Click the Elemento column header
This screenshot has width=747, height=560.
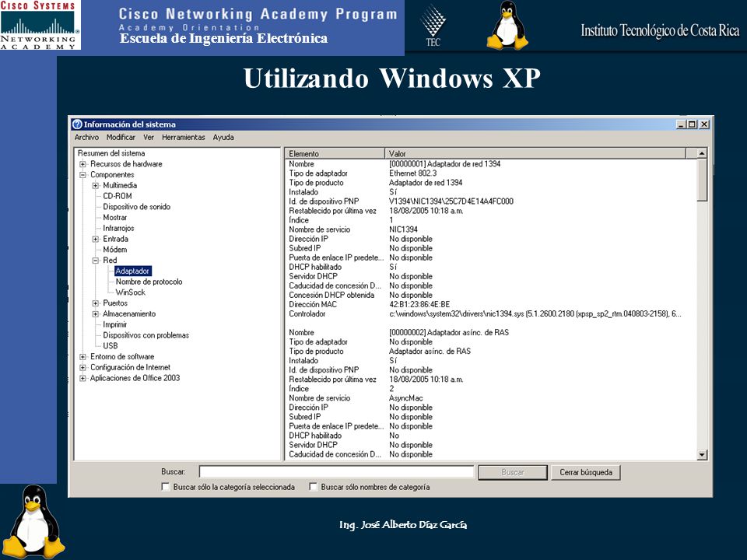pyautogui.click(x=335, y=153)
